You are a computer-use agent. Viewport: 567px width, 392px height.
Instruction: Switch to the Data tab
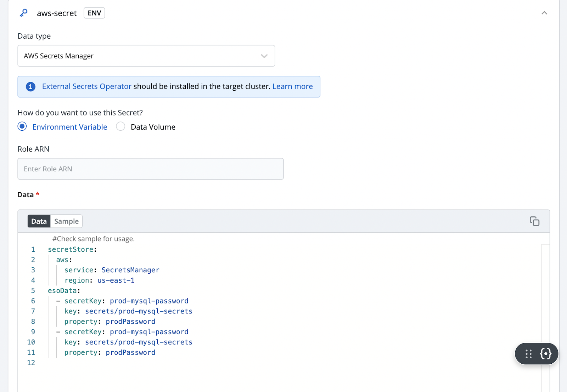39,221
